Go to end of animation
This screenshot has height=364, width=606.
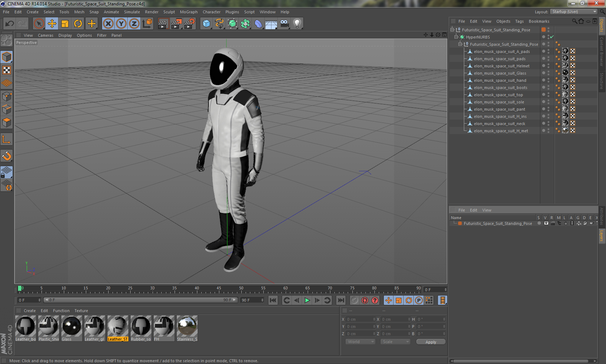[x=341, y=300]
